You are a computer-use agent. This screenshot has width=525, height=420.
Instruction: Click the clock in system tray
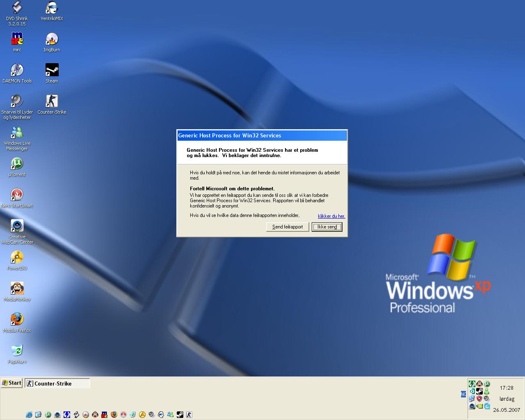coord(507,388)
